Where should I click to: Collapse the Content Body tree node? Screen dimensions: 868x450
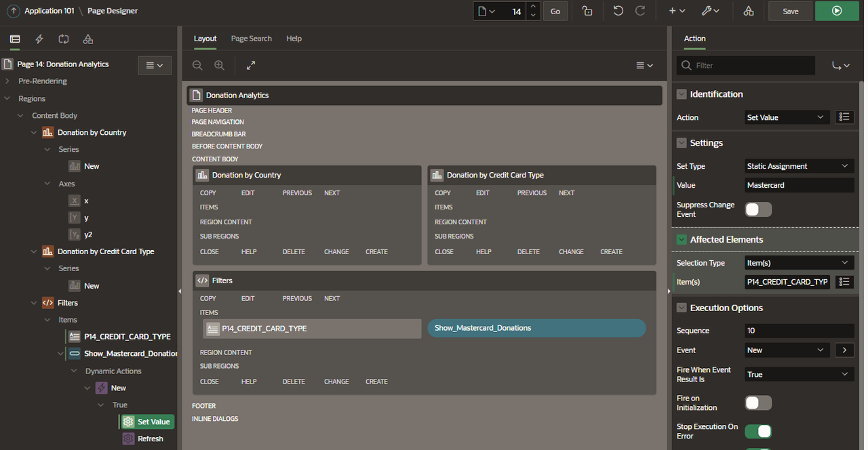(x=20, y=116)
